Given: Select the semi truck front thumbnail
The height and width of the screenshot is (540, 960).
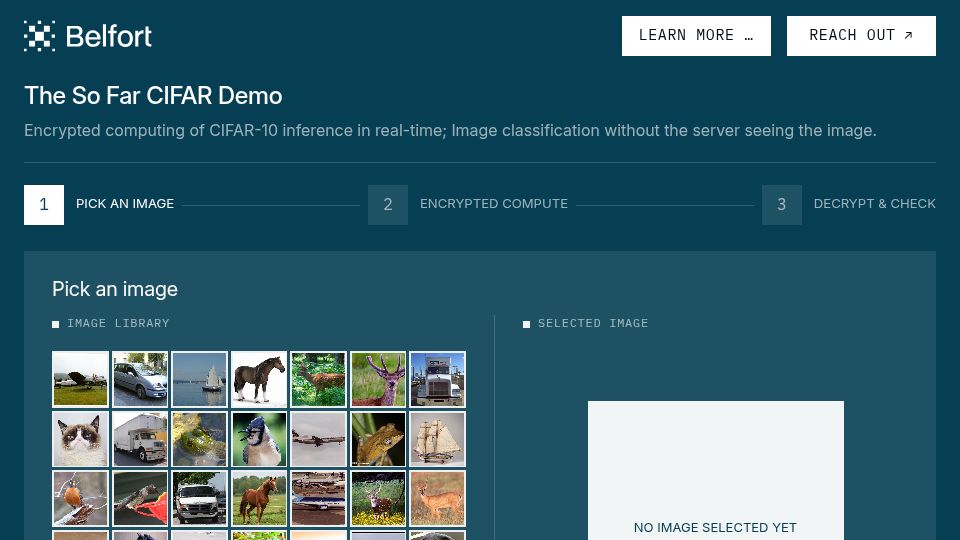Looking at the screenshot, I should point(437,379).
